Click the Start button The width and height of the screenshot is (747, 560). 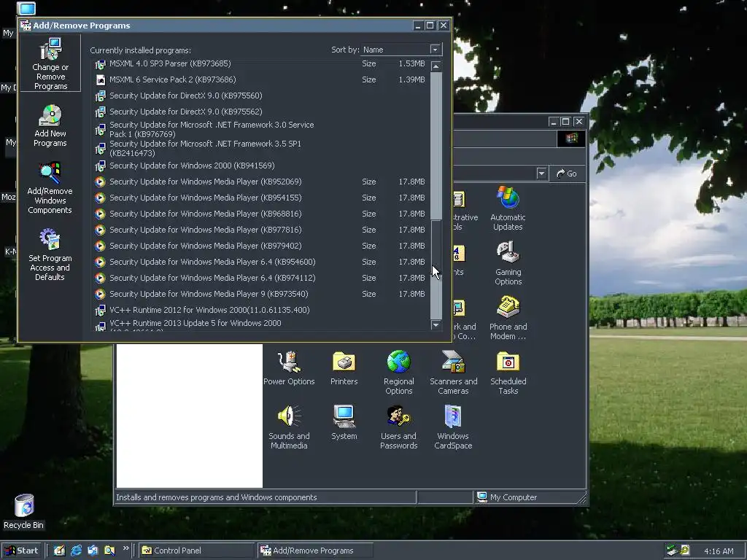[x=22, y=551]
